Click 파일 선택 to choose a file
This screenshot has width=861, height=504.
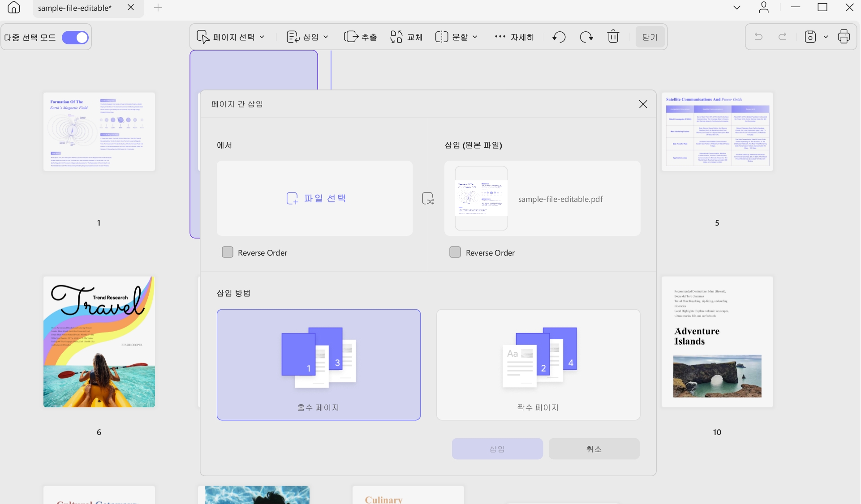pyautogui.click(x=316, y=198)
